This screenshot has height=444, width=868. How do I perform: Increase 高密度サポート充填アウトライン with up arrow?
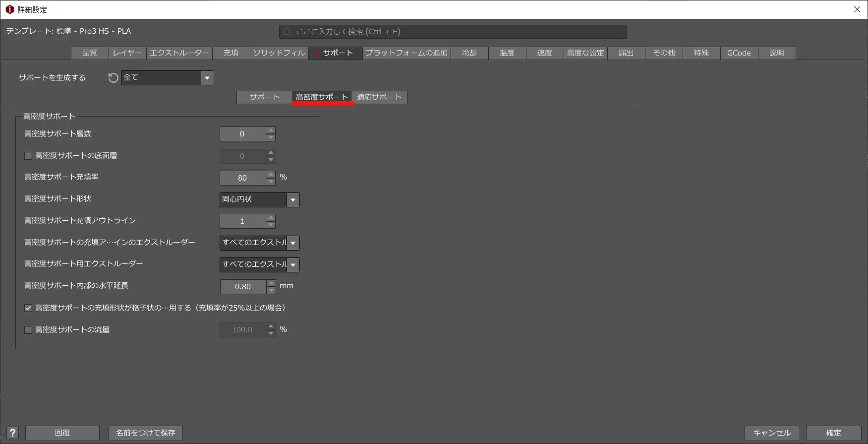coord(271,218)
